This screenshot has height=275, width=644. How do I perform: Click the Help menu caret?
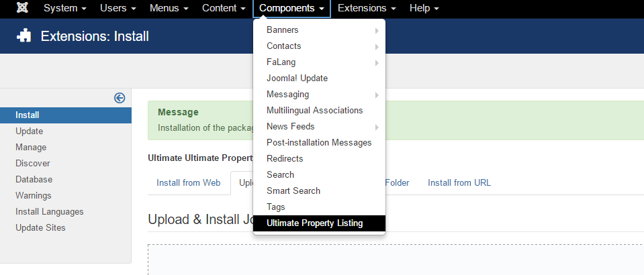click(x=436, y=9)
